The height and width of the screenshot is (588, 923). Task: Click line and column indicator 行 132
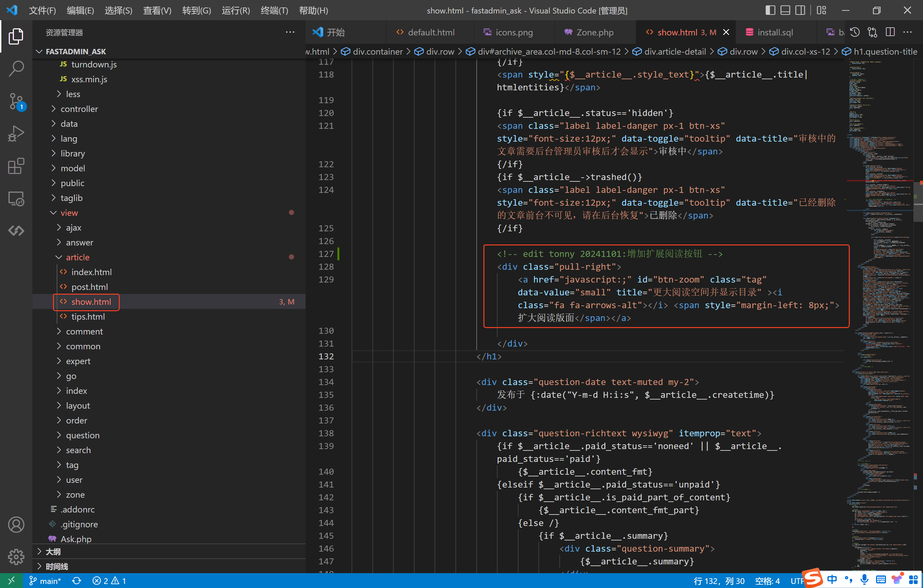pyautogui.click(x=719, y=581)
